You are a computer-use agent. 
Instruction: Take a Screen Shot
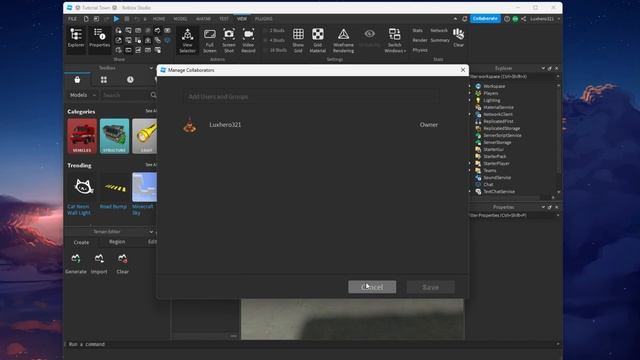click(229, 40)
